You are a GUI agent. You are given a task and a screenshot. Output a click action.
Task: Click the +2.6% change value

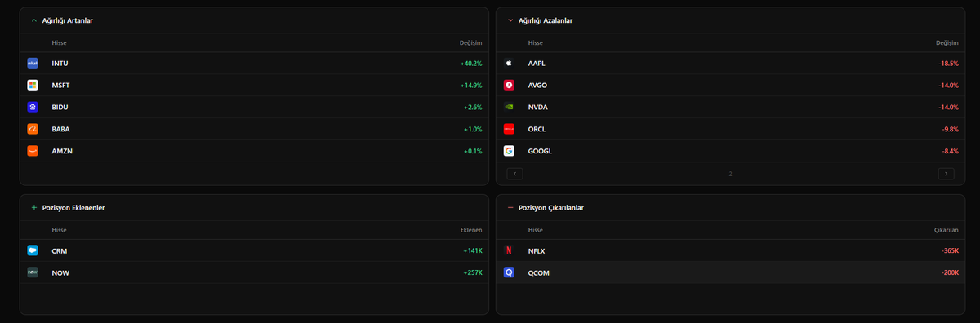click(x=473, y=107)
